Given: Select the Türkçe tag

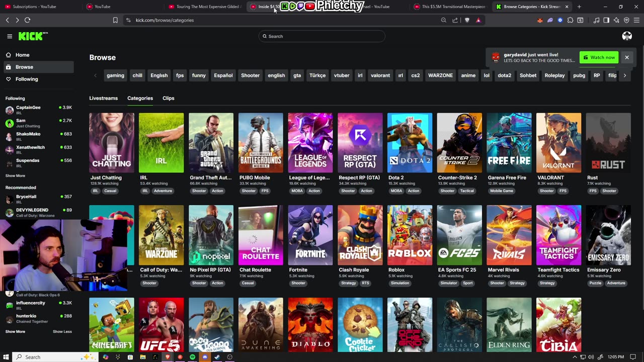Looking at the screenshot, I should (x=317, y=75).
